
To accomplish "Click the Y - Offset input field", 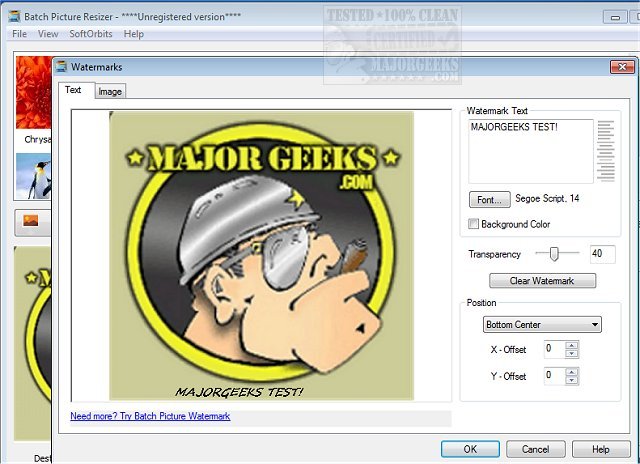I will pyautogui.click(x=555, y=376).
